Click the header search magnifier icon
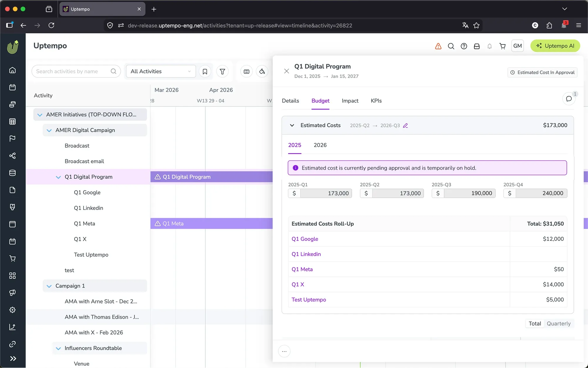 click(451, 46)
